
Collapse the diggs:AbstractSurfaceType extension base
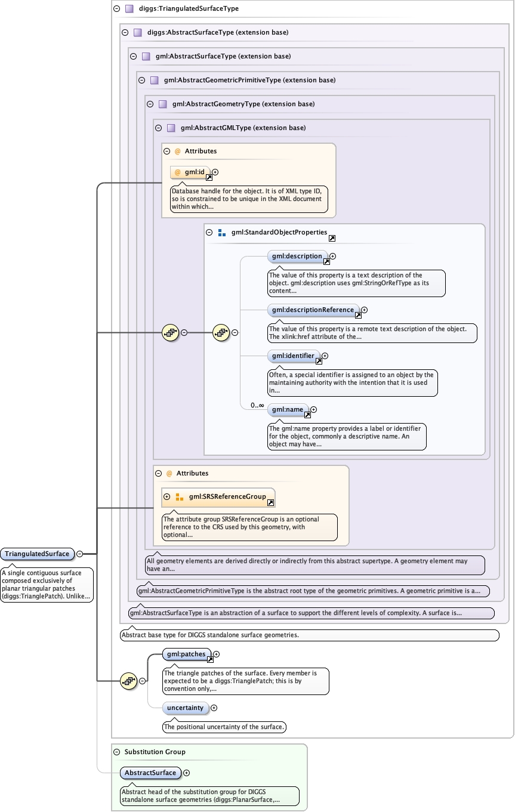pos(124,33)
